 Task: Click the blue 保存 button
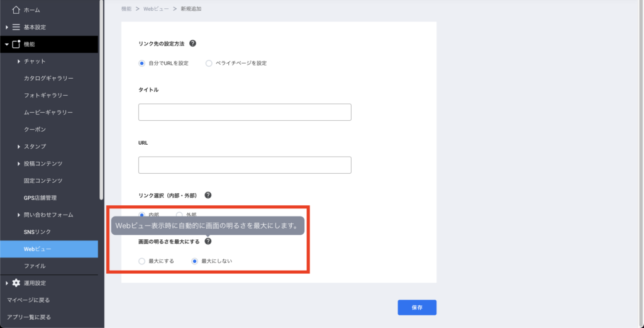point(417,307)
